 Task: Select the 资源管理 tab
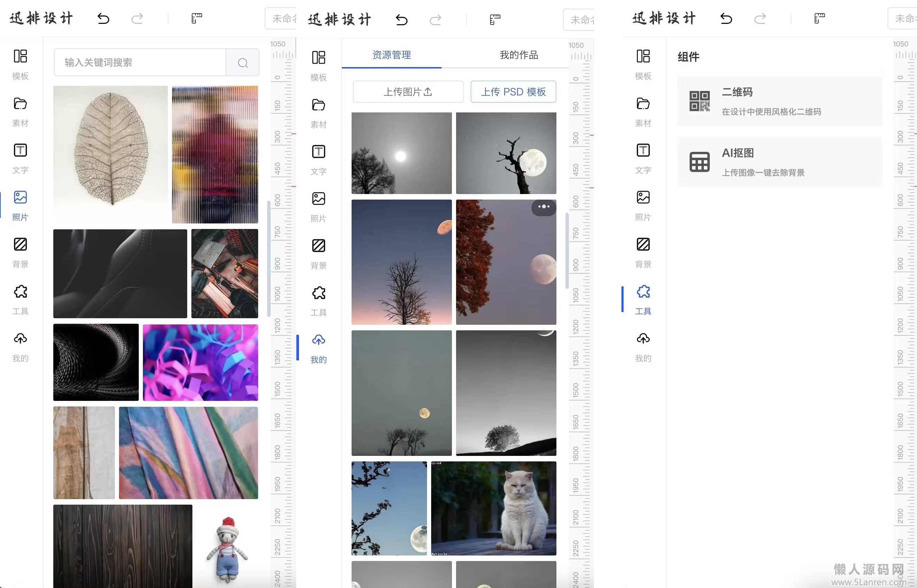(391, 55)
